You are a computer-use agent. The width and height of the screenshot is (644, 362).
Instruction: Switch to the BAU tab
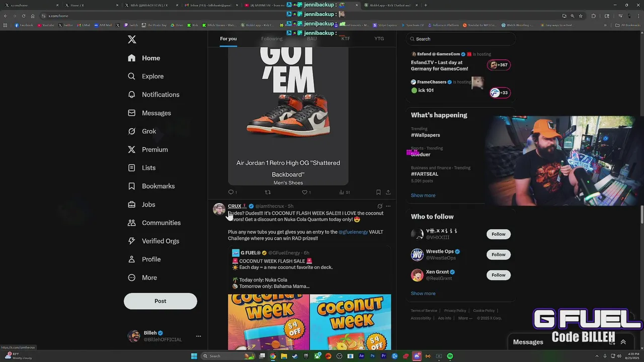point(312,39)
